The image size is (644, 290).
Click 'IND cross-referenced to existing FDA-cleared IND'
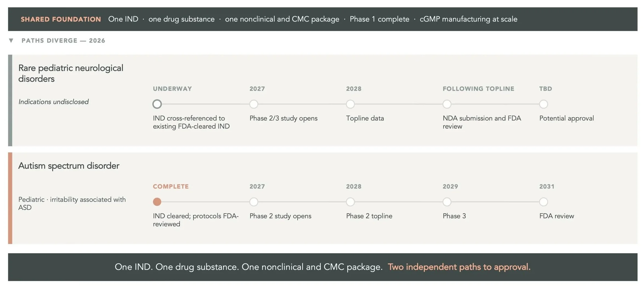pos(191,122)
